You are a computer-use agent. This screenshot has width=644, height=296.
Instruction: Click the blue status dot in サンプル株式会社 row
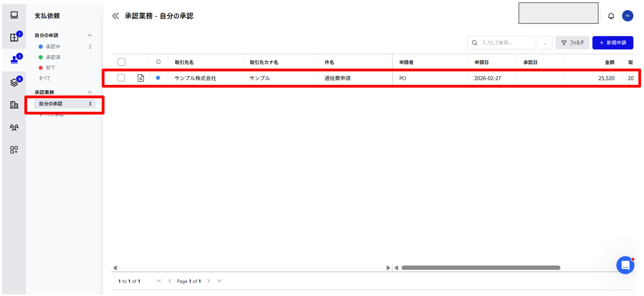[158, 78]
